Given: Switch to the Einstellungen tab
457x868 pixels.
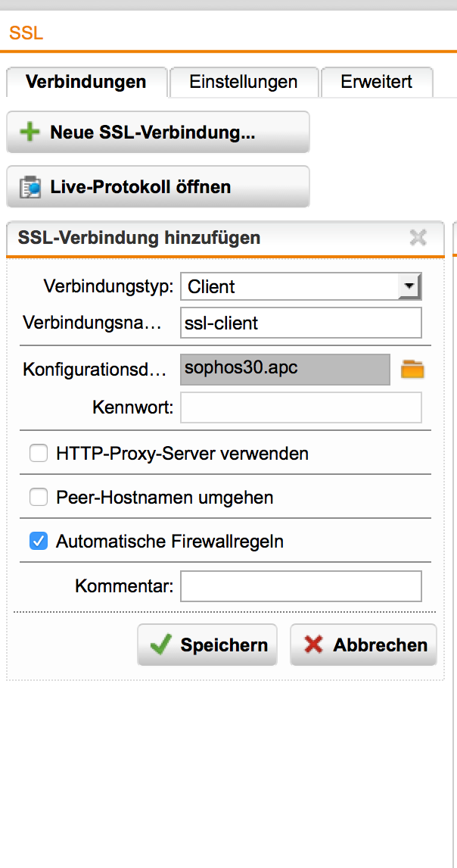Looking at the screenshot, I should (243, 82).
